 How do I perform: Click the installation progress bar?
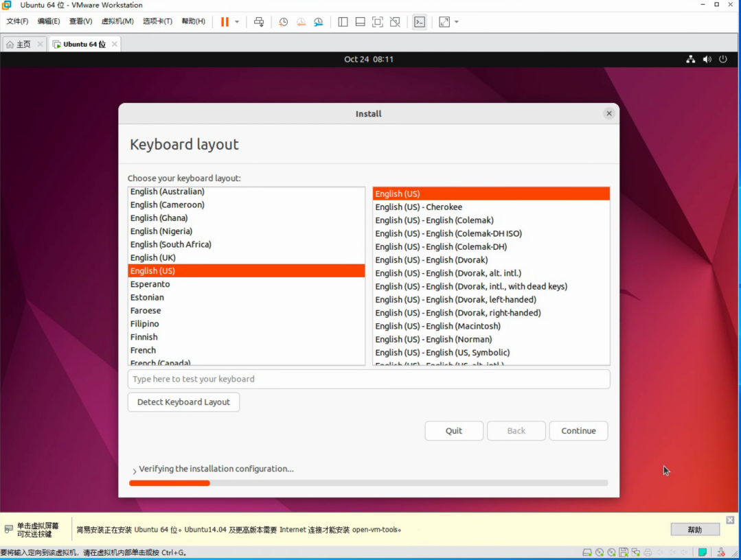(x=369, y=483)
